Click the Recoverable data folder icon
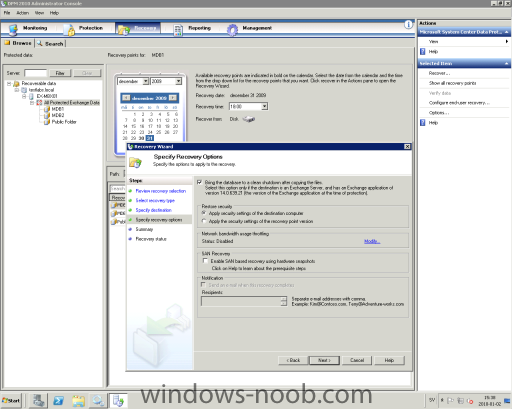Screen dimensions: 512x409 pyautogui.click(x=16, y=83)
